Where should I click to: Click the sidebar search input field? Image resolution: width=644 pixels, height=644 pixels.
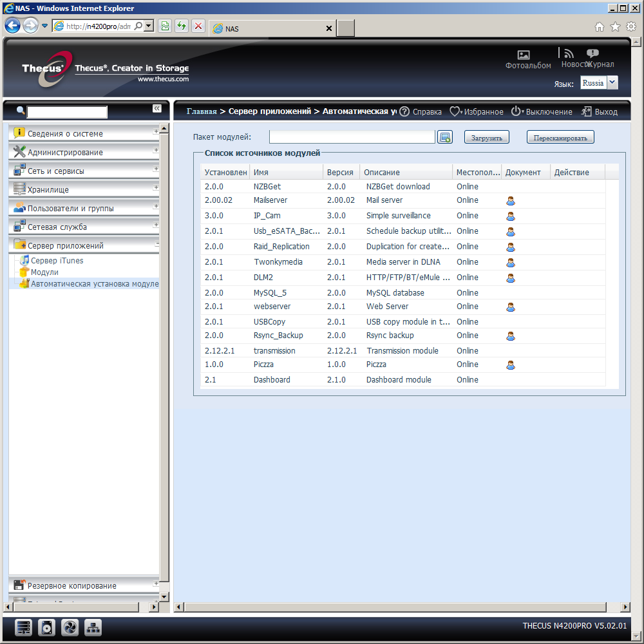point(67,111)
